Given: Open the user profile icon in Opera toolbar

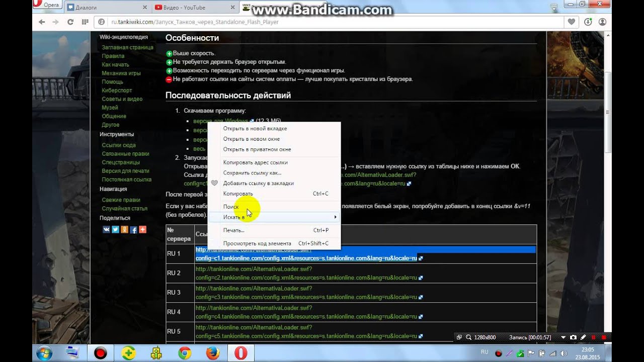Looking at the screenshot, I should 602,22.
